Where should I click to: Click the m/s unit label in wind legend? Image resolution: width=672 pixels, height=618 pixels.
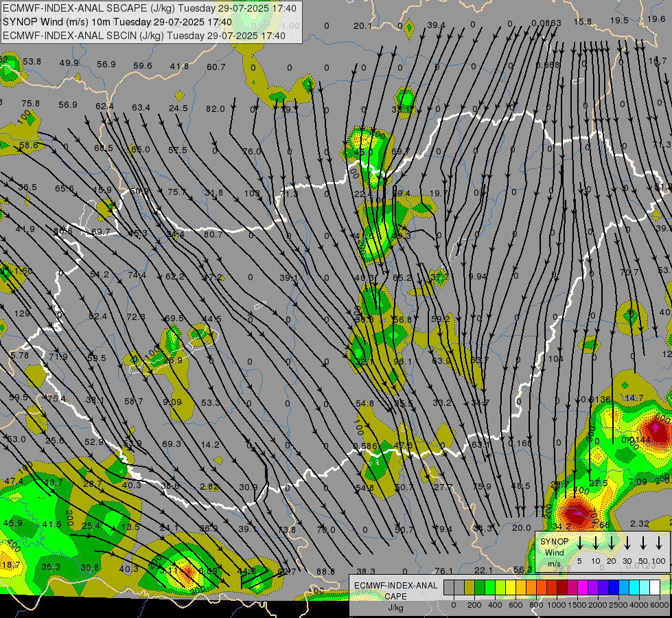pos(554,564)
